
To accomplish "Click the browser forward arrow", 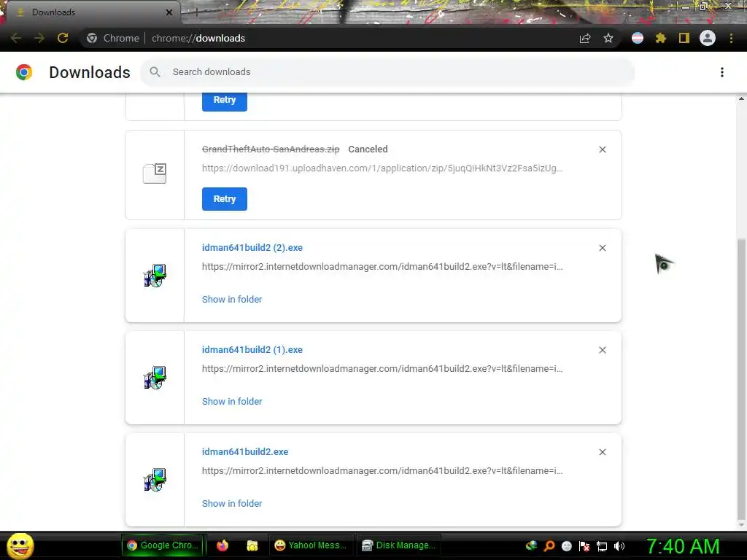I will click(x=39, y=38).
